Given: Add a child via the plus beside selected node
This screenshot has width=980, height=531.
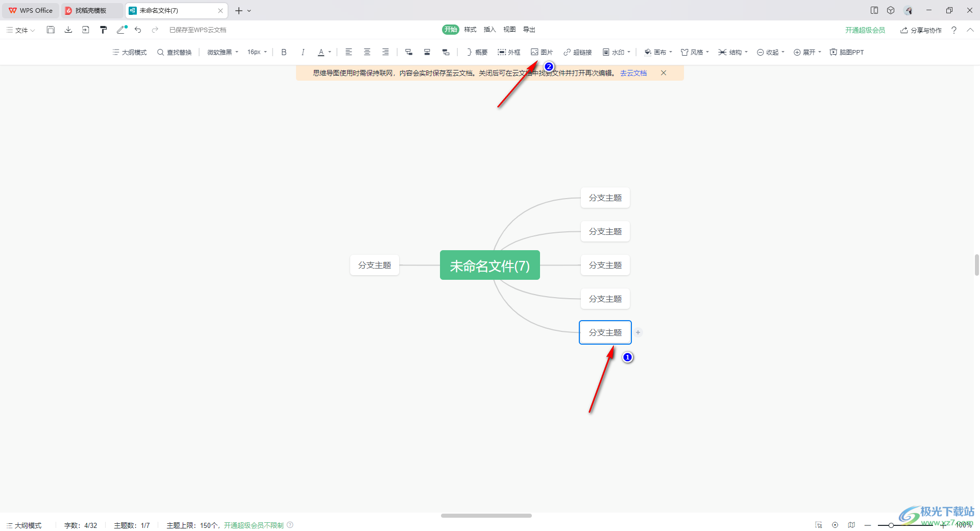Looking at the screenshot, I should pyautogui.click(x=638, y=332).
